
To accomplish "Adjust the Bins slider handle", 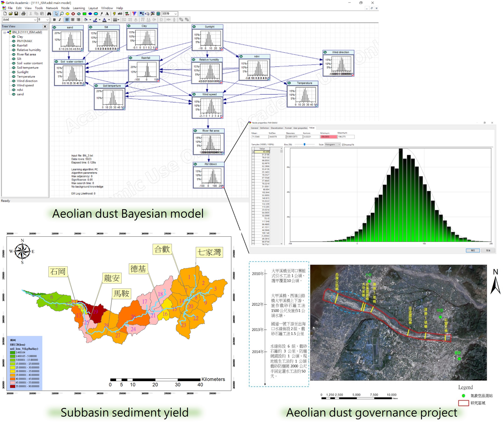I will tap(305, 144).
